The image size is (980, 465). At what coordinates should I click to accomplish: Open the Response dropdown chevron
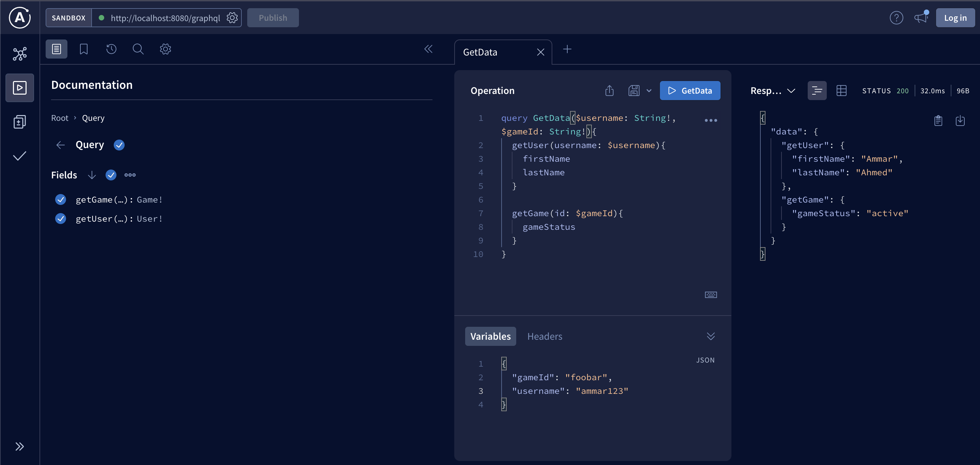click(x=791, y=91)
